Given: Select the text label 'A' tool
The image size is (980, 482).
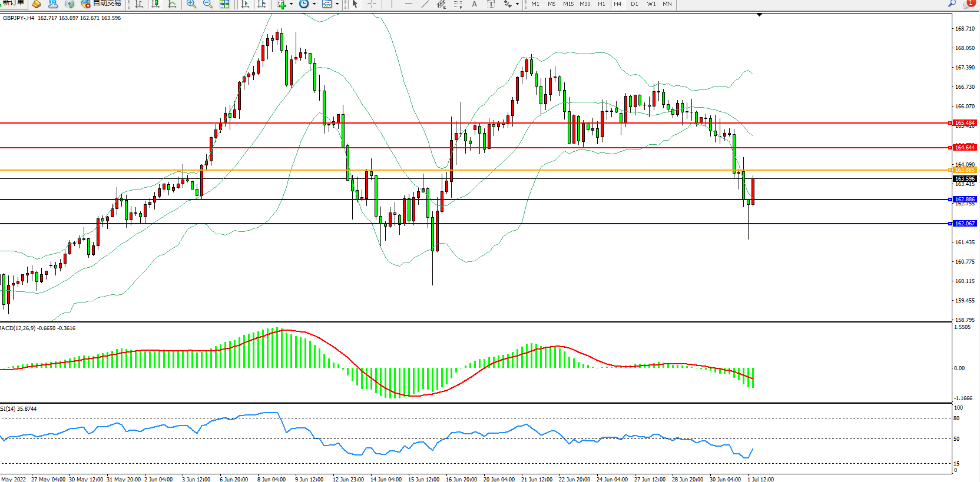Looking at the screenshot, I should (x=475, y=4).
